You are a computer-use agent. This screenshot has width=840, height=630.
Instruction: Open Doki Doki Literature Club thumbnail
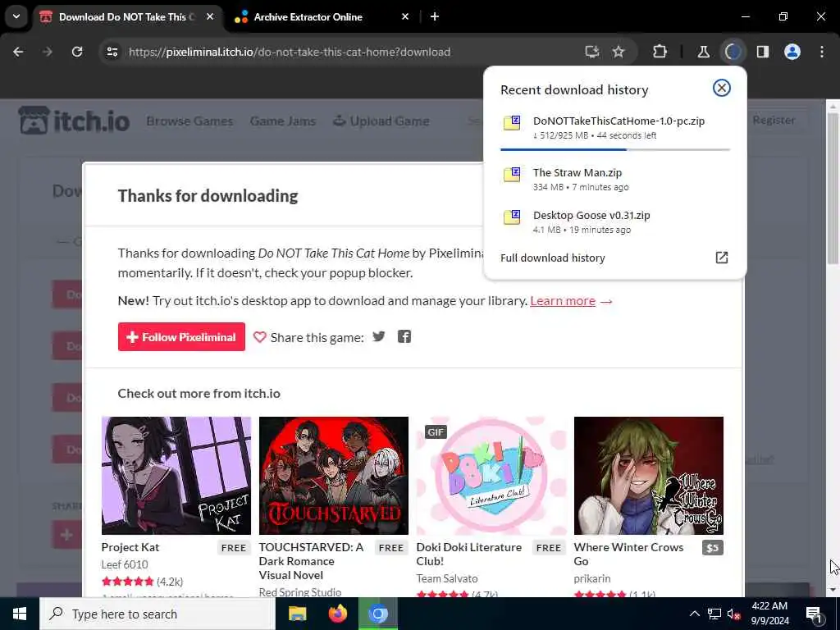tap(491, 476)
